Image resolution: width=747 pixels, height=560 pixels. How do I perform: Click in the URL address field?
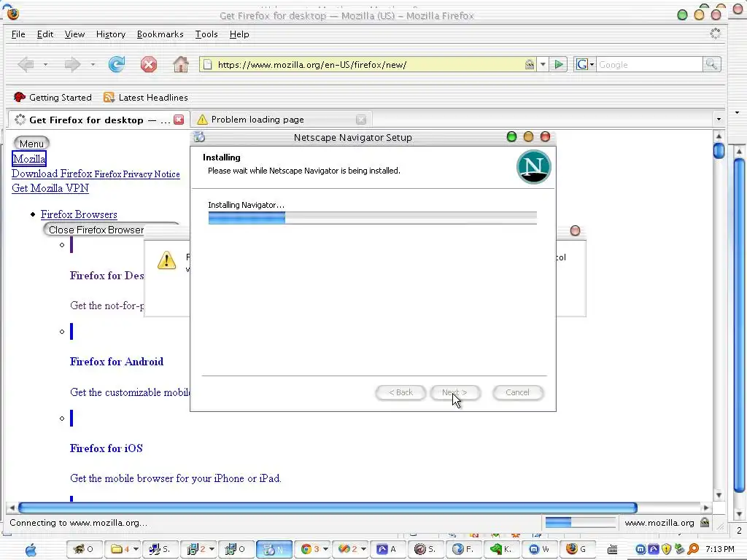click(369, 64)
